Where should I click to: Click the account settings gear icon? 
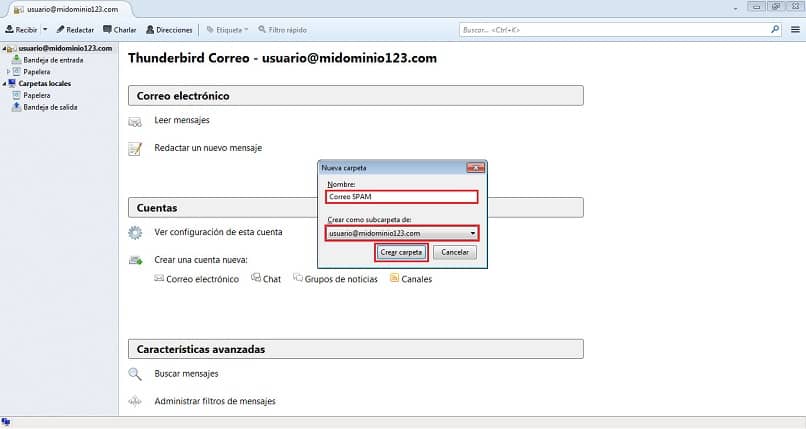coord(135,233)
